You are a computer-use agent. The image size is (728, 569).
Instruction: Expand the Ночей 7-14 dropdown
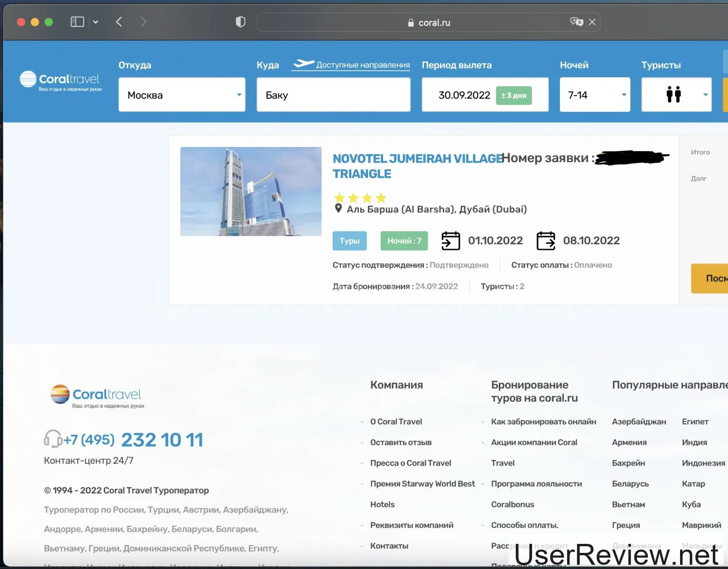click(595, 95)
